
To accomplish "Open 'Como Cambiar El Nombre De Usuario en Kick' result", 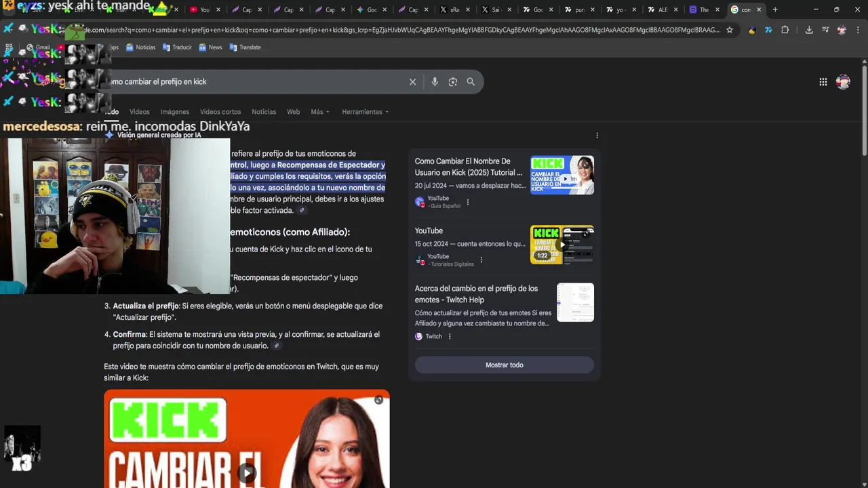I will 469,167.
